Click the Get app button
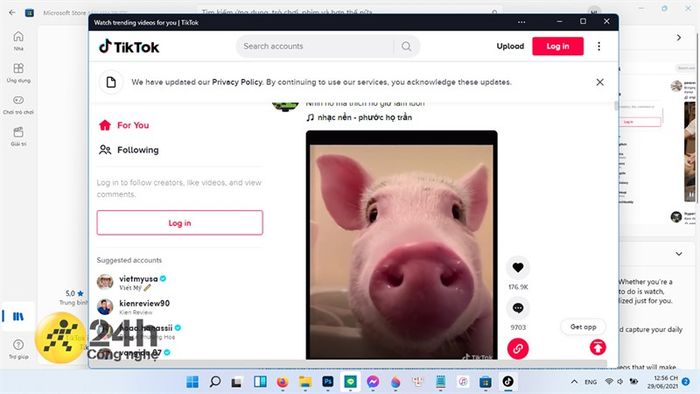The width and height of the screenshot is (700, 394). click(583, 327)
